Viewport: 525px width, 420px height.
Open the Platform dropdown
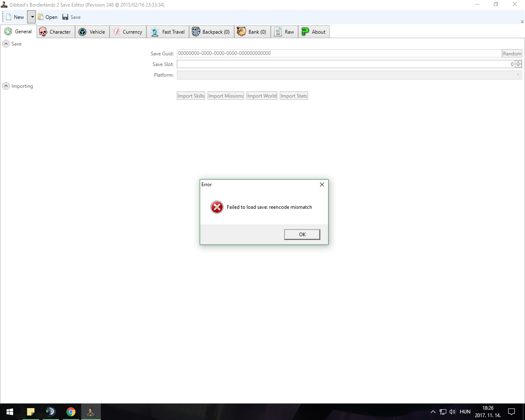coord(349,75)
